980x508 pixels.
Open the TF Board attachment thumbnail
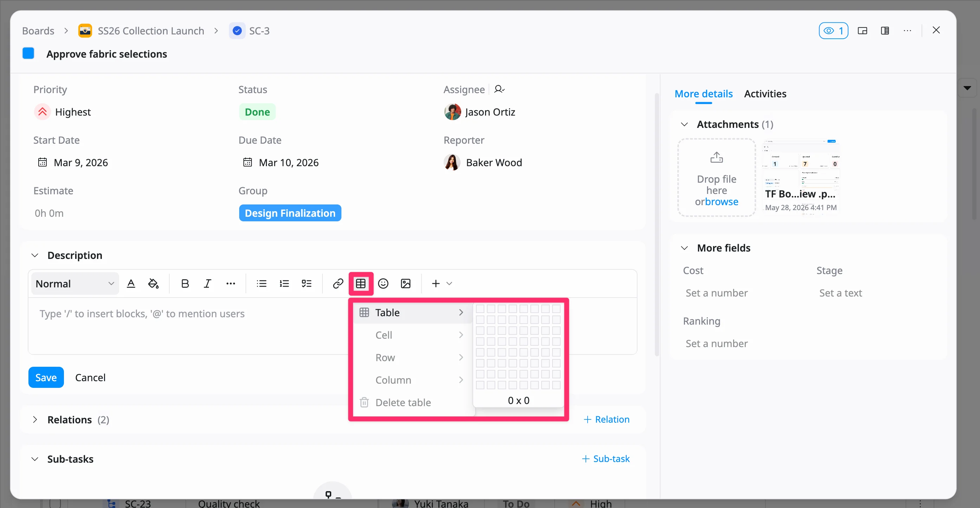pyautogui.click(x=801, y=177)
